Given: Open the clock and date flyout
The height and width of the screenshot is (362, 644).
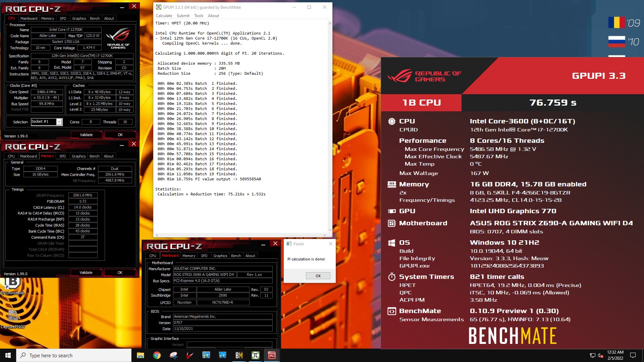Looking at the screenshot, I should point(615,355).
